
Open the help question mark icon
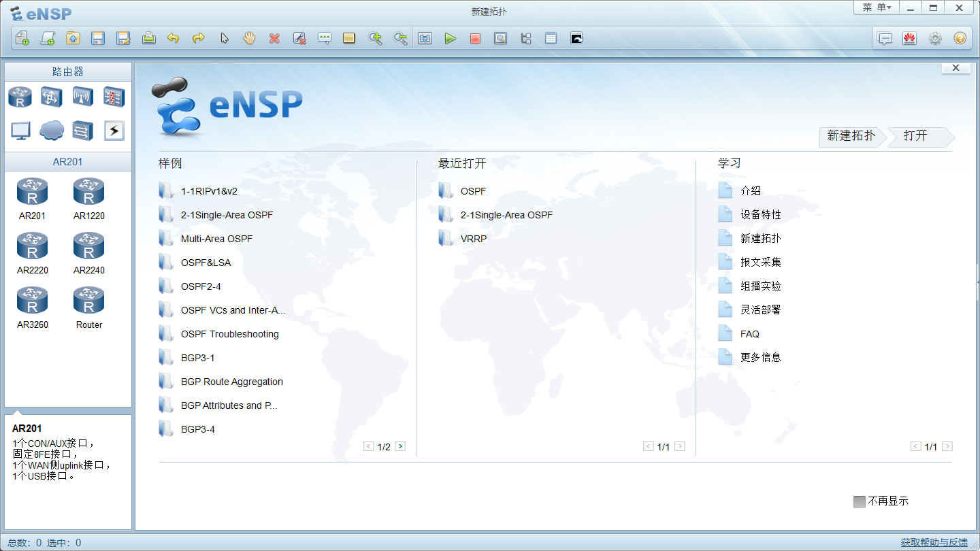tap(960, 38)
